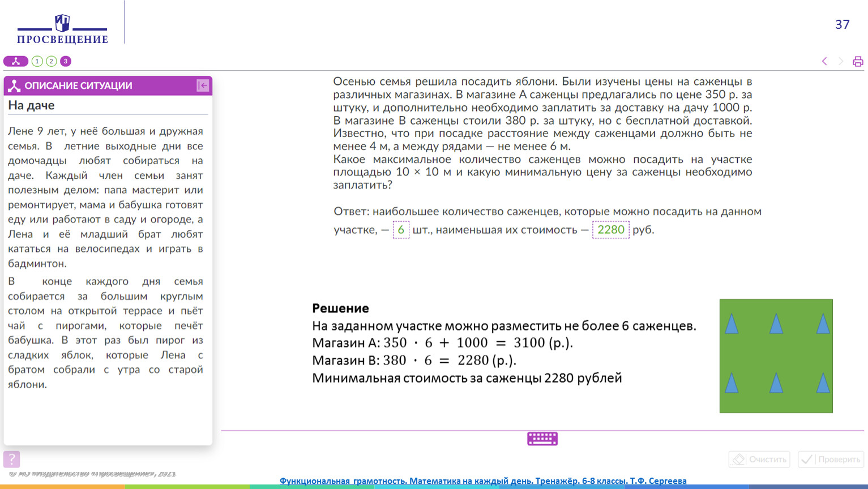
Task: Click the answer field containing 2280
Action: (610, 230)
